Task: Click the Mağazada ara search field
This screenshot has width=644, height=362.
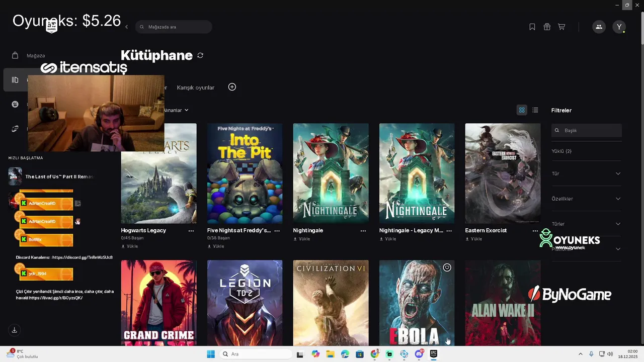Action: point(174,27)
